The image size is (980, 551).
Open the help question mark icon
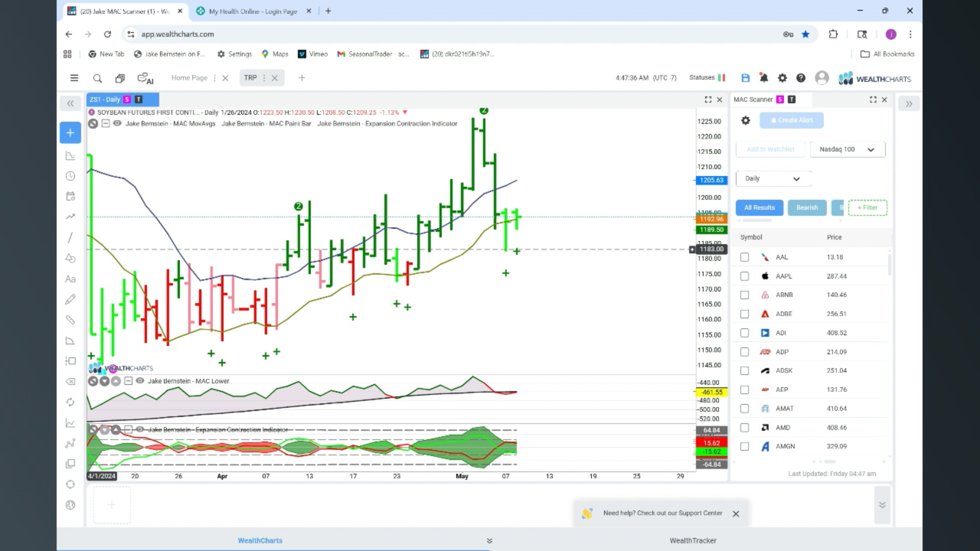pyautogui.click(x=801, y=78)
